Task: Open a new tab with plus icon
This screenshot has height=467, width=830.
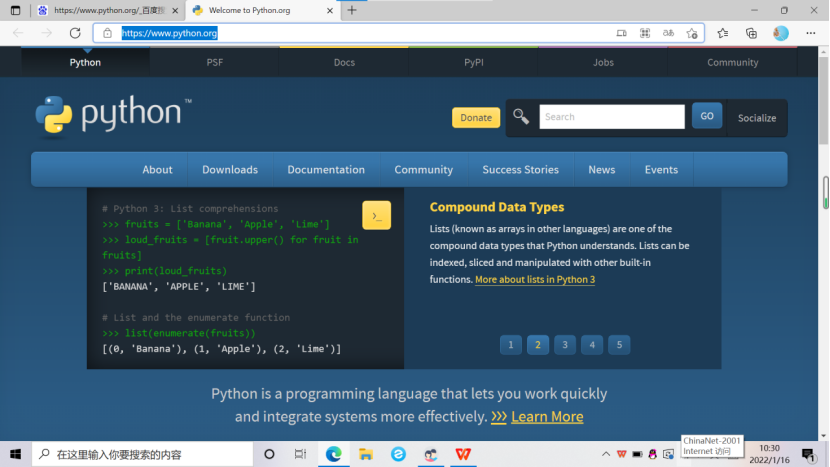Action: pyautogui.click(x=352, y=10)
